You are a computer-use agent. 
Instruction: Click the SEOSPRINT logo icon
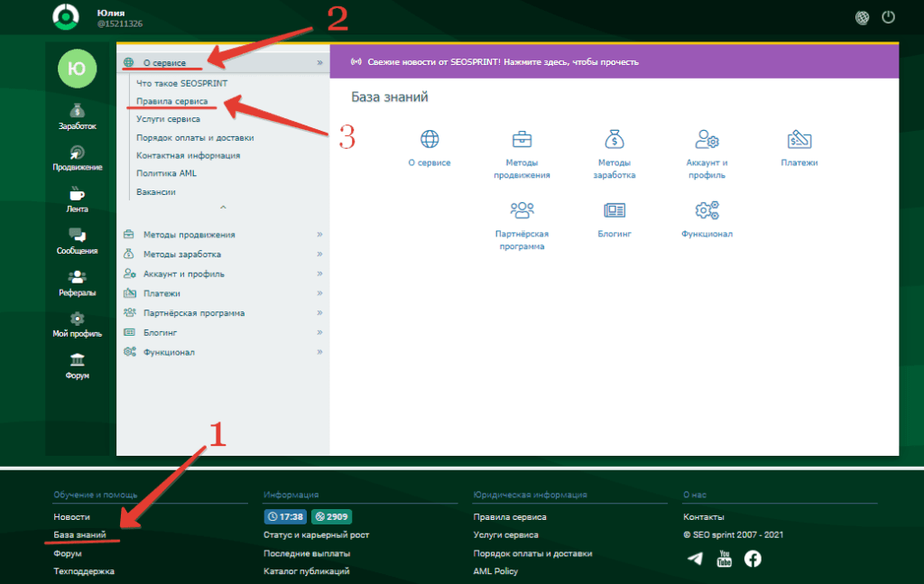coord(65,16)
